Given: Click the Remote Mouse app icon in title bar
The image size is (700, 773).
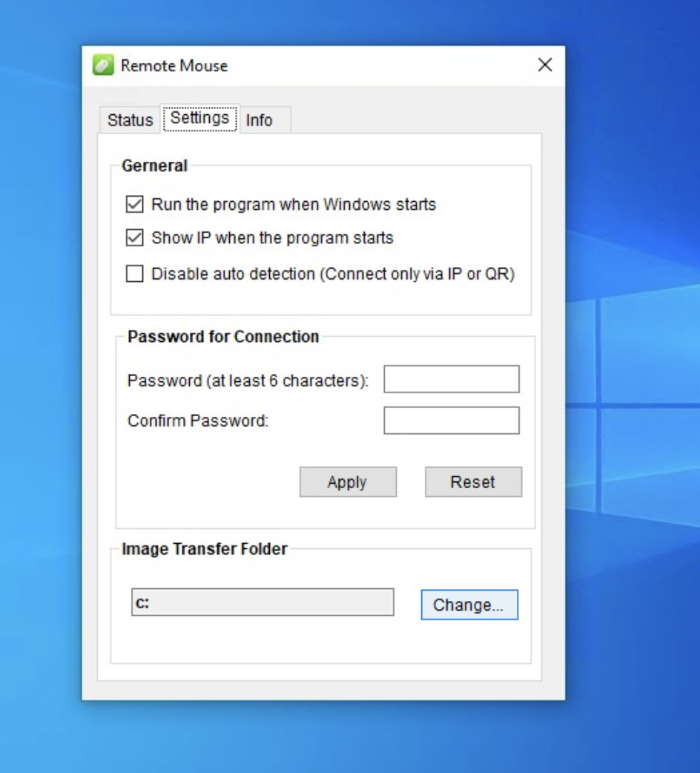Looking at the screenshot, I should pos(103,65).
